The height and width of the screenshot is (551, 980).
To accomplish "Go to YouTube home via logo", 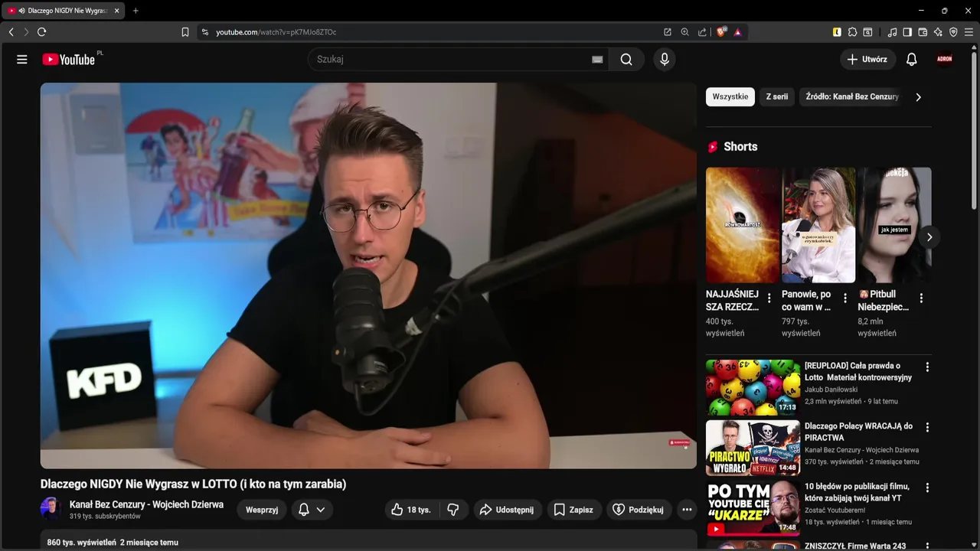I will [69, 60].
